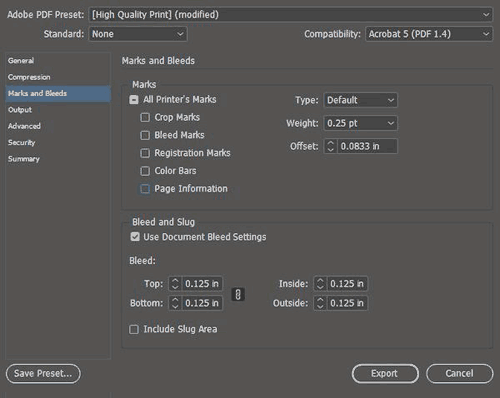Enable Page Information checkbox

[145, 189]
